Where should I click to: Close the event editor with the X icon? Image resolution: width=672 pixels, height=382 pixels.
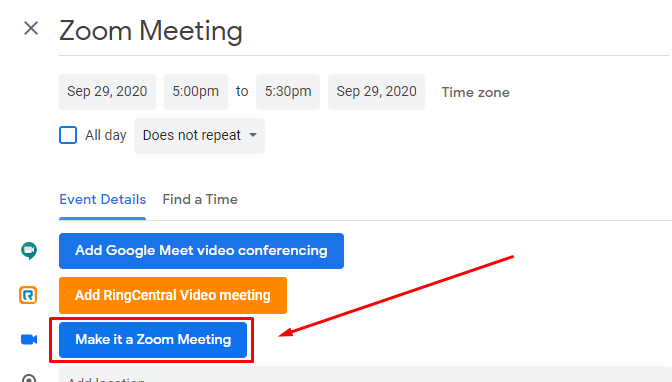click(31, 29)
